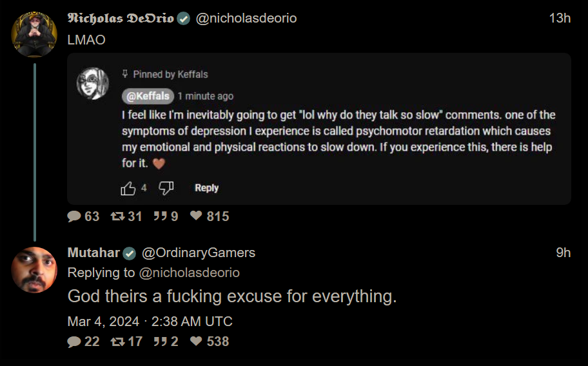Open the @nicholasdeorio handle in the header
Image resolution: width=588 pixels, height=366 pixels.
tap(246, 18)
